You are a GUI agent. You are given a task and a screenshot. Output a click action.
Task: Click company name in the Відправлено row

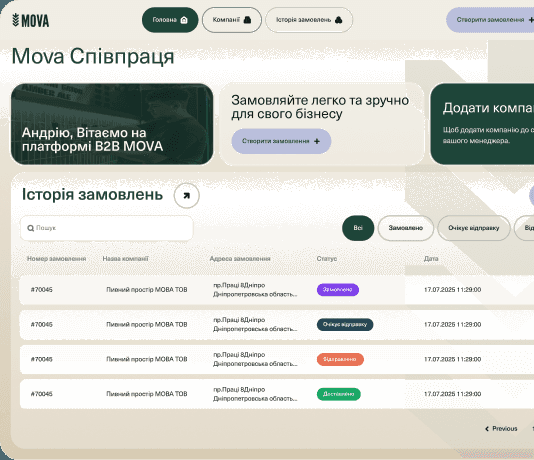tap(147, 359)
